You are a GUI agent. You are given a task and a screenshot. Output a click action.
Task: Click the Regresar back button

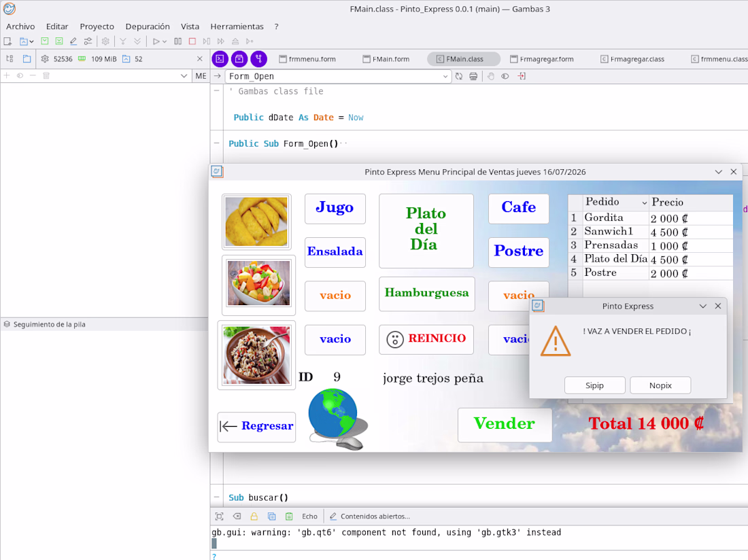pyautogui.click(x=256, y=427)
